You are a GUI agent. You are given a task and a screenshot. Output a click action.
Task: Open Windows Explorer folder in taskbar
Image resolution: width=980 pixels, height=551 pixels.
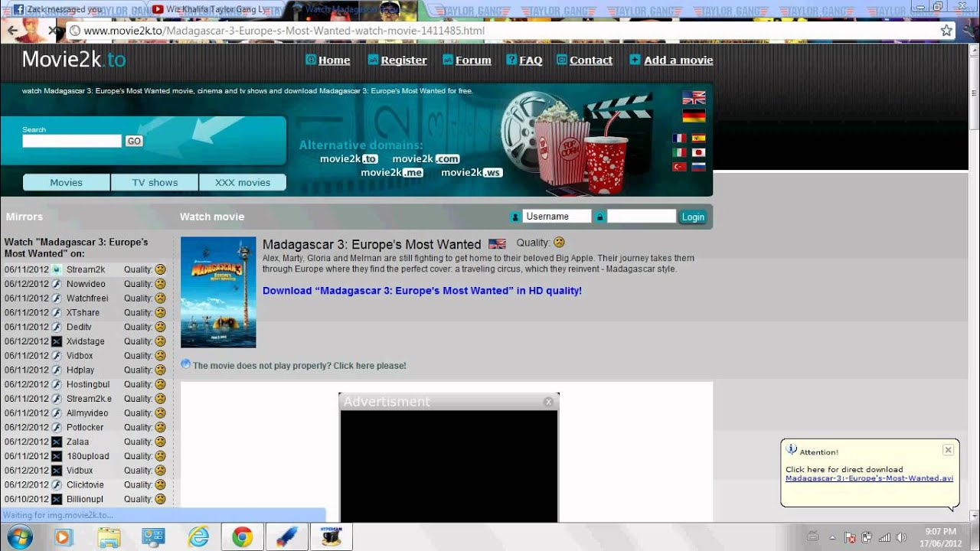[x=109, y=537]
